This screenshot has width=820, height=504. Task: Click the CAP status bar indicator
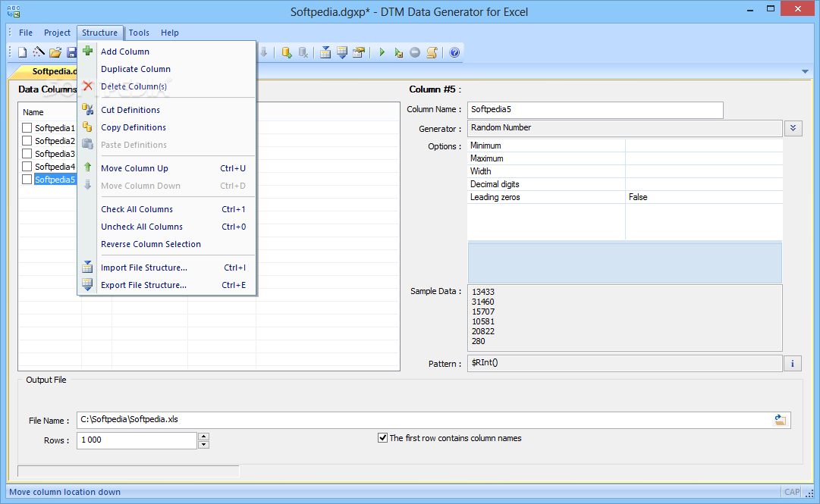(x=792, y=492)
